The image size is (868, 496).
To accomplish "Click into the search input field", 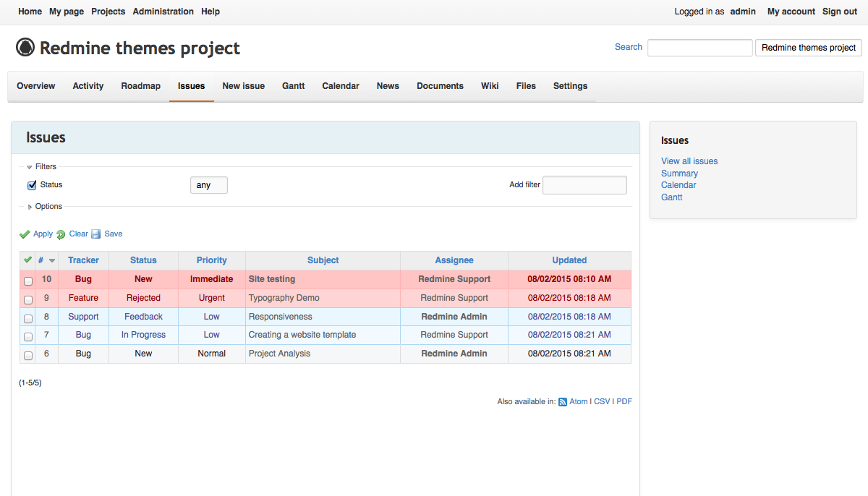I will click(700, 48).
